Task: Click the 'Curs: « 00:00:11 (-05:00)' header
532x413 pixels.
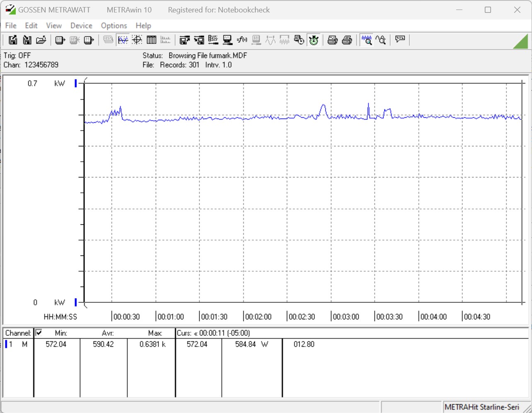Action: tap(213, 333)
